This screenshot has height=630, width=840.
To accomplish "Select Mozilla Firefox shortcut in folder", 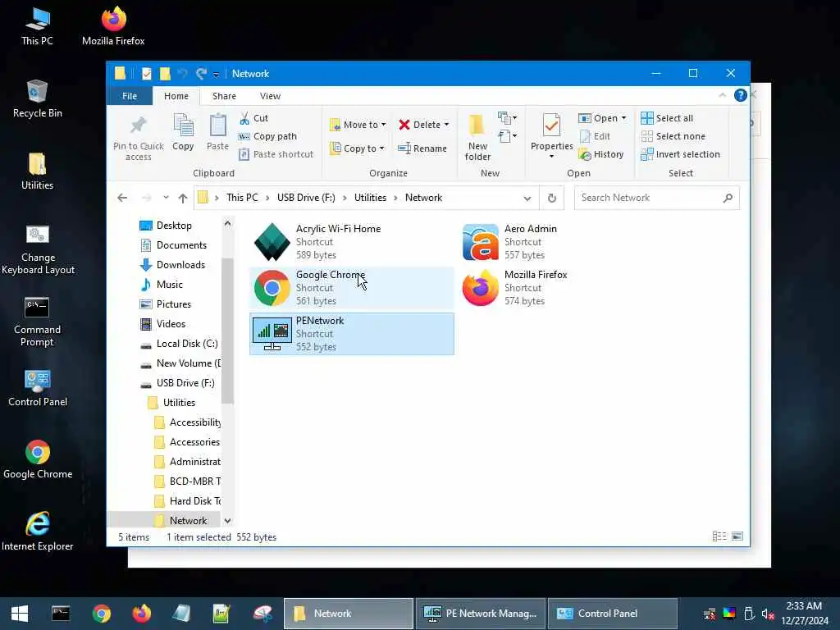I will pyautogui.click(x=559, y=288).
